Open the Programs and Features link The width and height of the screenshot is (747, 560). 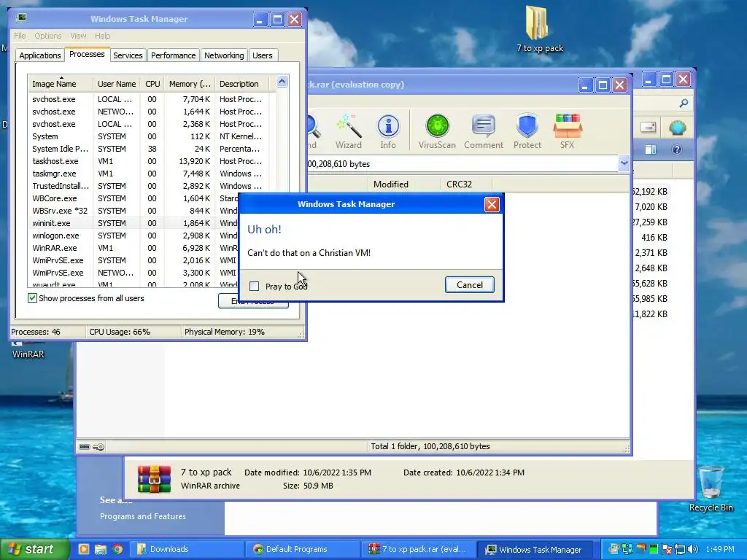(x=143, y=516)
